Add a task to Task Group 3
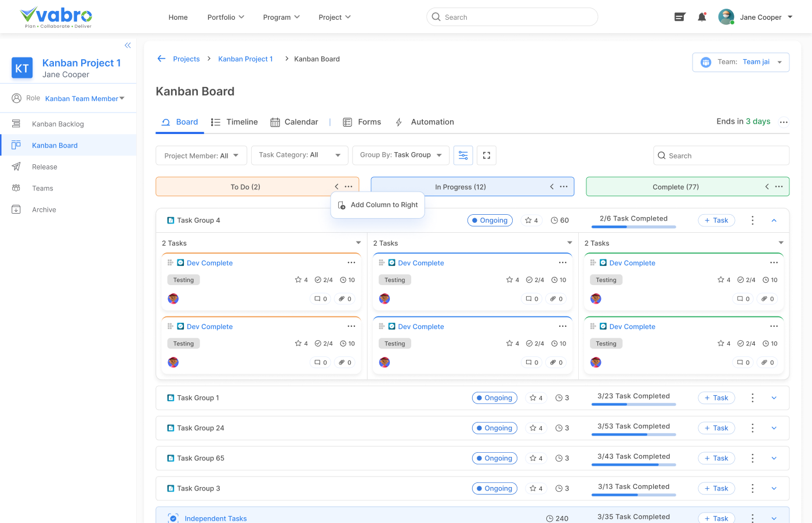Screen dimensions: 812x523 [x=716, y=489]
